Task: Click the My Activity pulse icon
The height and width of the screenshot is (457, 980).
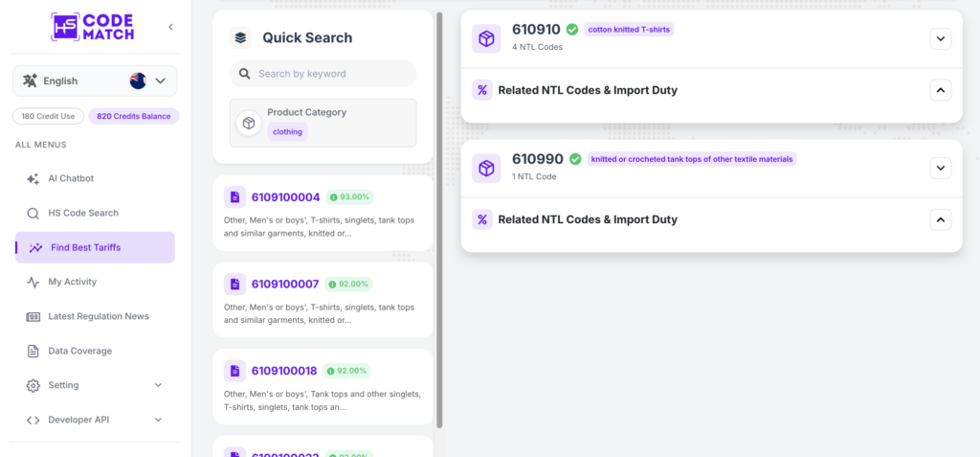Action: (33, 282)
